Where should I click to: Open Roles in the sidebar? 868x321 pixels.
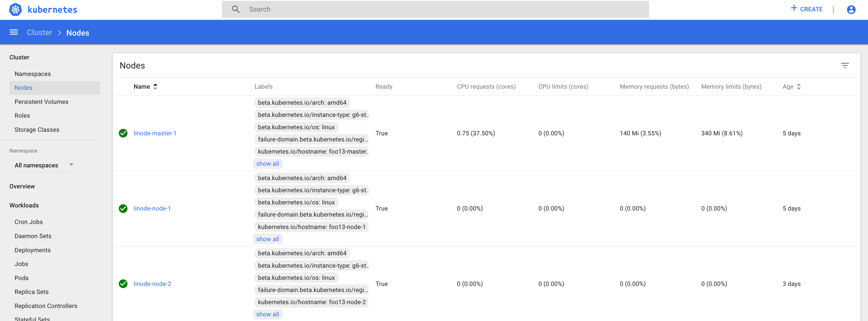[x=22, y=115]
